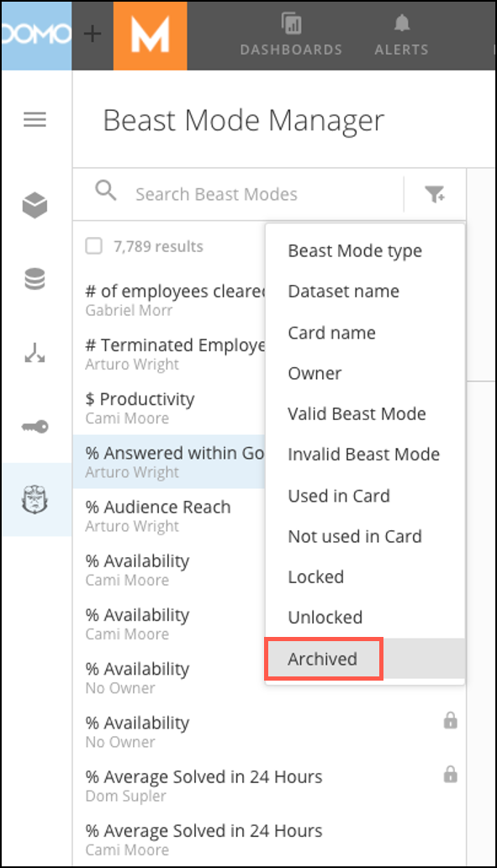The width and height of the screenshot is (497, 868).
Task: Open the filter funnel dropdown
Action: pos(436,192)
